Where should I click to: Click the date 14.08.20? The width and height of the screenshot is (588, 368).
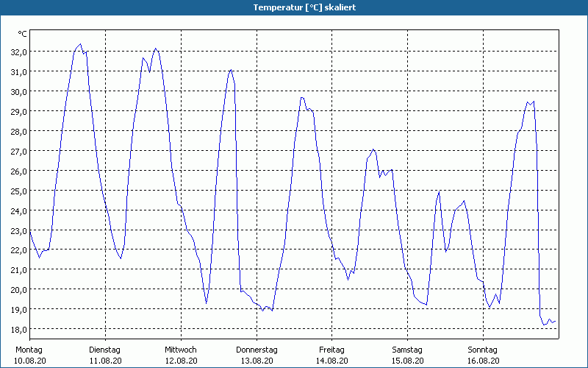332,361
